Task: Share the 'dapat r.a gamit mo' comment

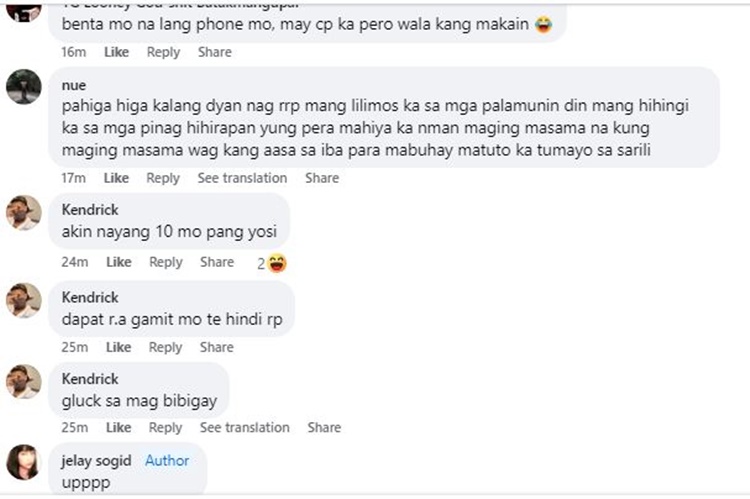Action: [x=217, y=347]
